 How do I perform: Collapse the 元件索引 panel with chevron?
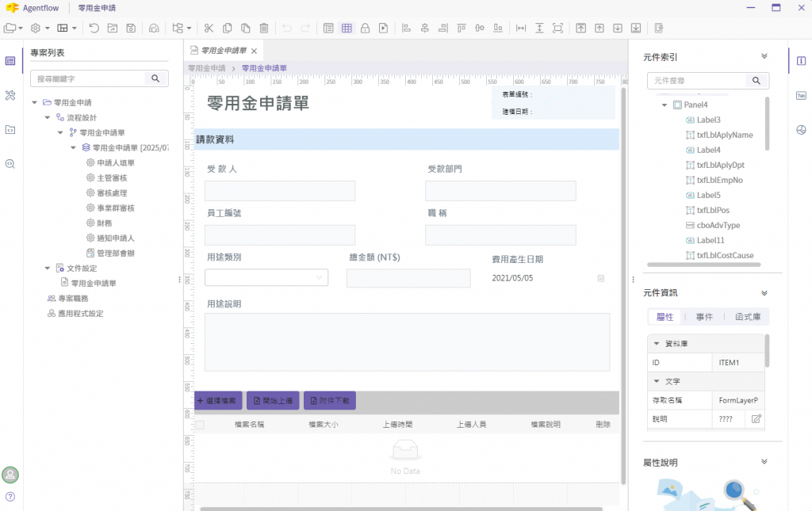(x=764, y=56)
